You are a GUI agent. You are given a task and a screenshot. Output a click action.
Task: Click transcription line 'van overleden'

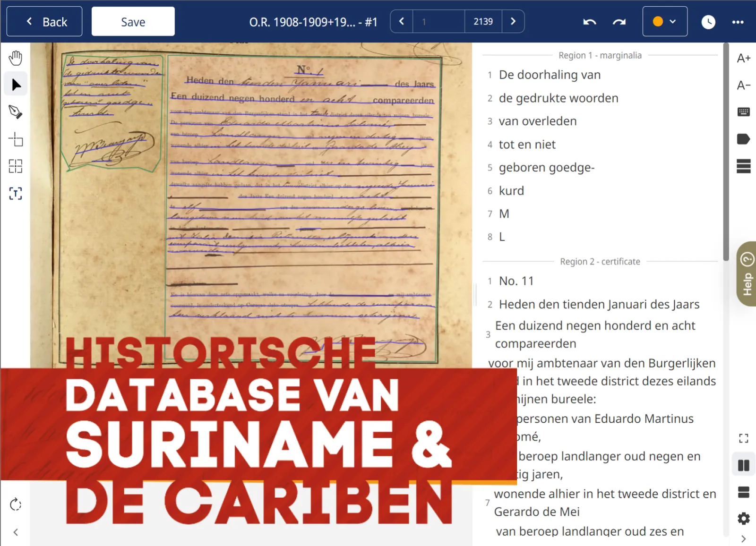538,121
